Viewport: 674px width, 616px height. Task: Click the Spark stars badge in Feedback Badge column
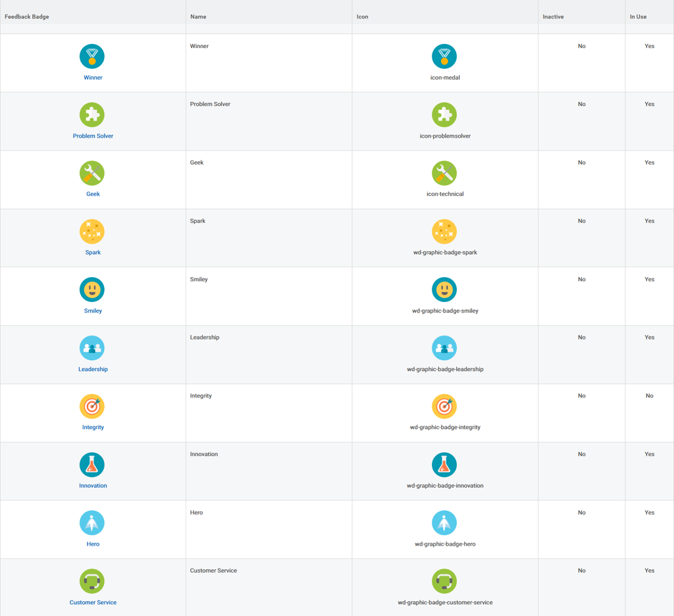point(92,232)
